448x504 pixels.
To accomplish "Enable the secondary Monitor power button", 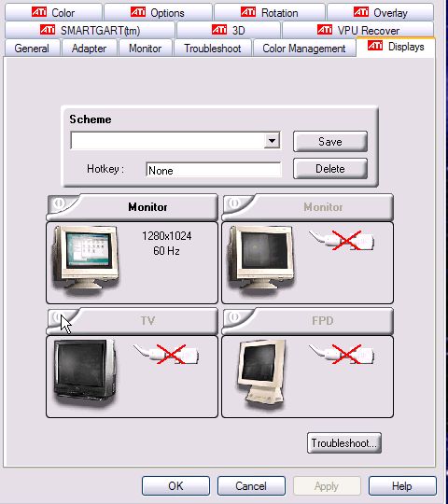I will (x=234, y=203).
